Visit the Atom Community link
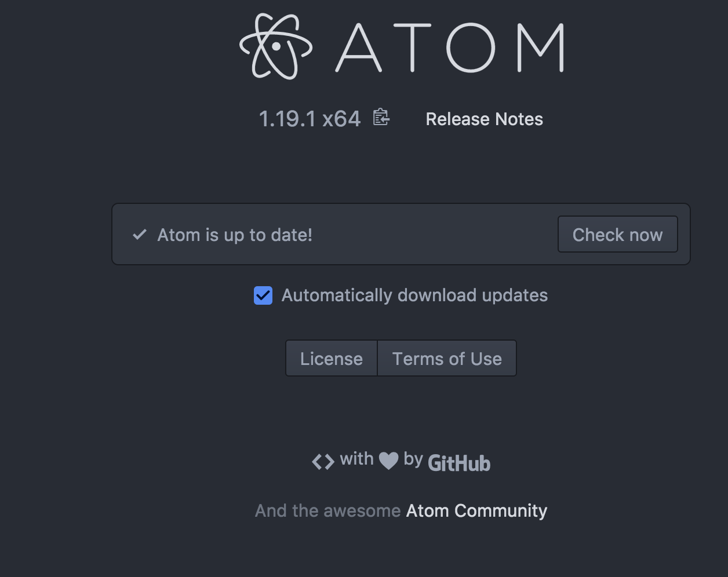The image size is (728, 577). tap(476, 510)
